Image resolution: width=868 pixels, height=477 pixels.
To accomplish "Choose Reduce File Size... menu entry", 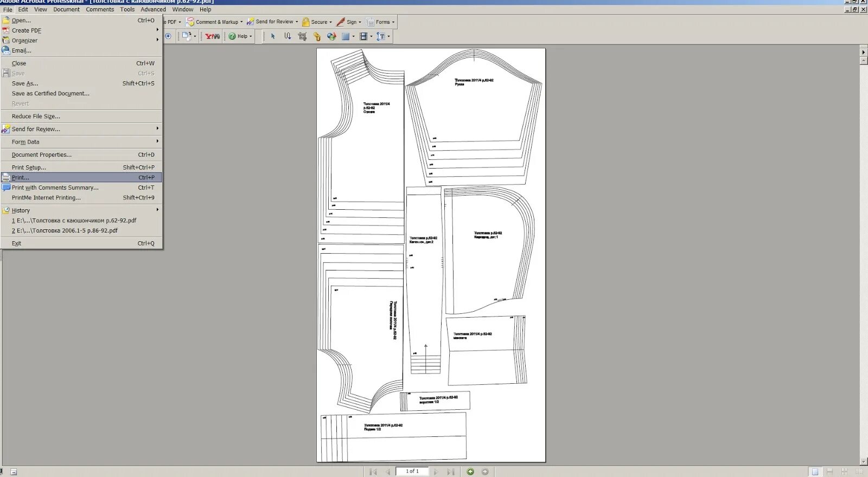I will point(81,116).
